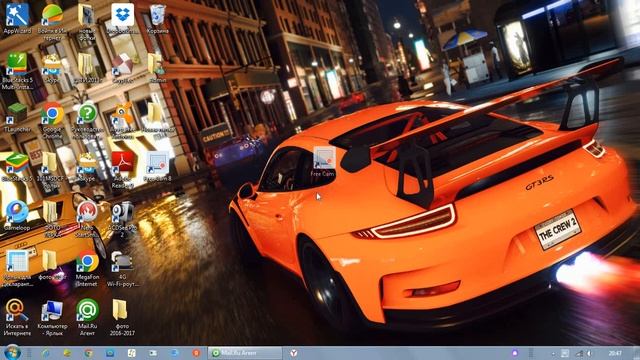Open the Recycle Bin (Корзина) icon

[x=158, y=18]
